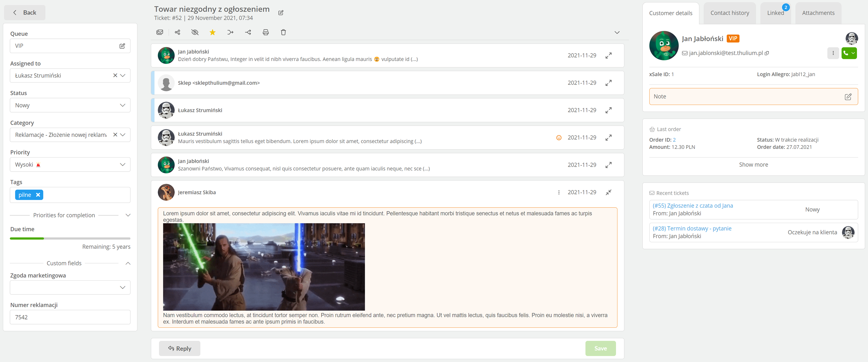
Task: Click the orange VIP badge
Action: pyautogui.click(x=733, y=38)
